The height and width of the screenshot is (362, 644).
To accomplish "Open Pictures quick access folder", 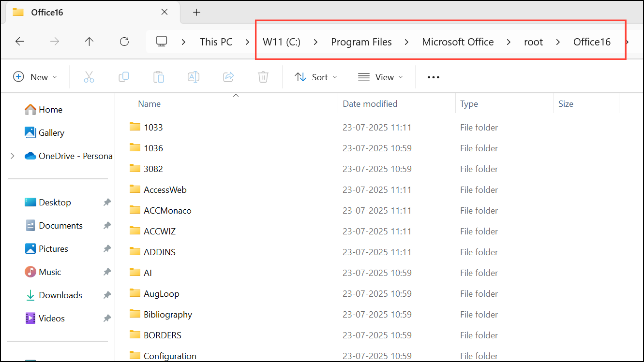I will (x=46, y=248).
